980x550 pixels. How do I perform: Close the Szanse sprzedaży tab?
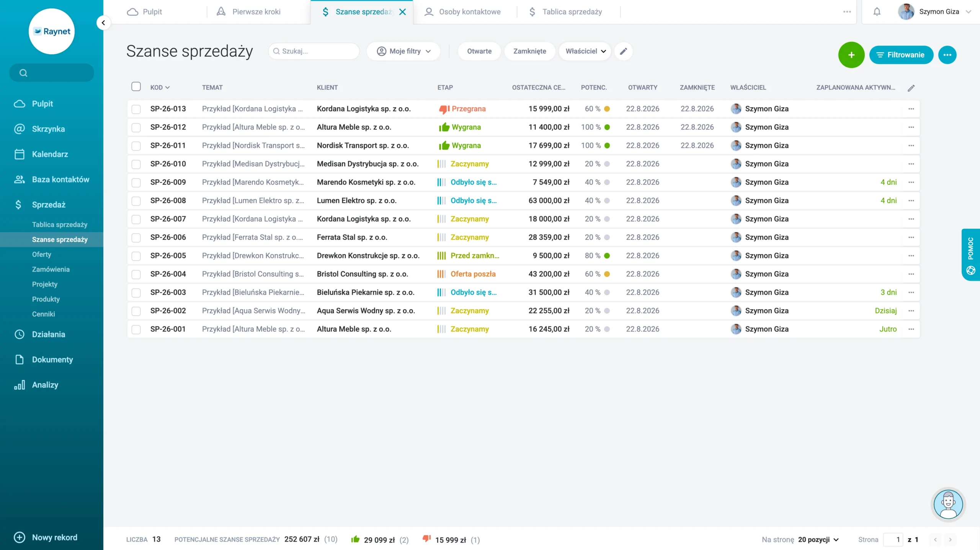pyautogui.click(x=402, y=12)
